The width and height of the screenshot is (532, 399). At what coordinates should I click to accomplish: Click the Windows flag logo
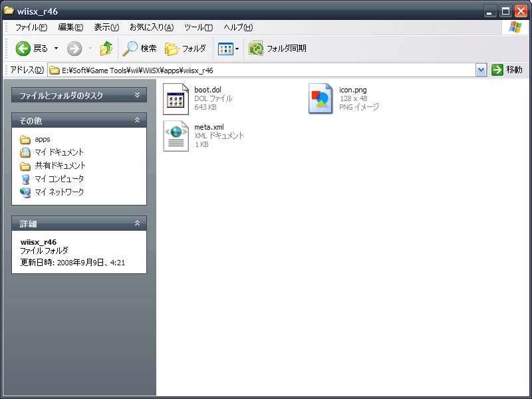pyautogui.click(x=515, y=27)
